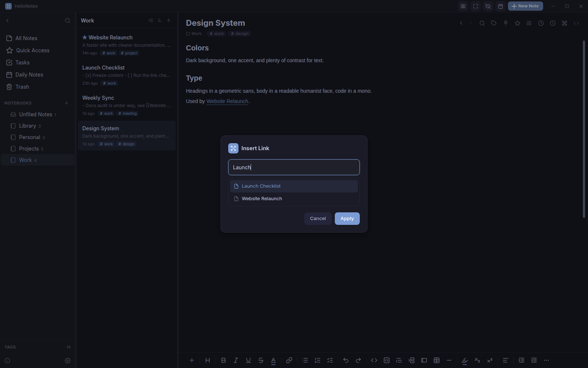Viewport: 588px width, 368px height.
Task: Open daily note calendar icon in title bar
Action: point(501,6)
